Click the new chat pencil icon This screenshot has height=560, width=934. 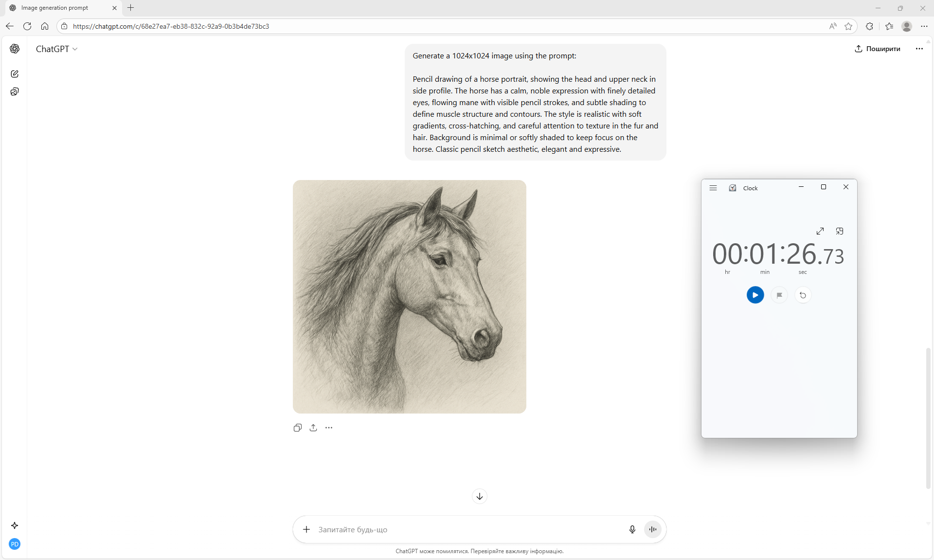click(15, 74)
